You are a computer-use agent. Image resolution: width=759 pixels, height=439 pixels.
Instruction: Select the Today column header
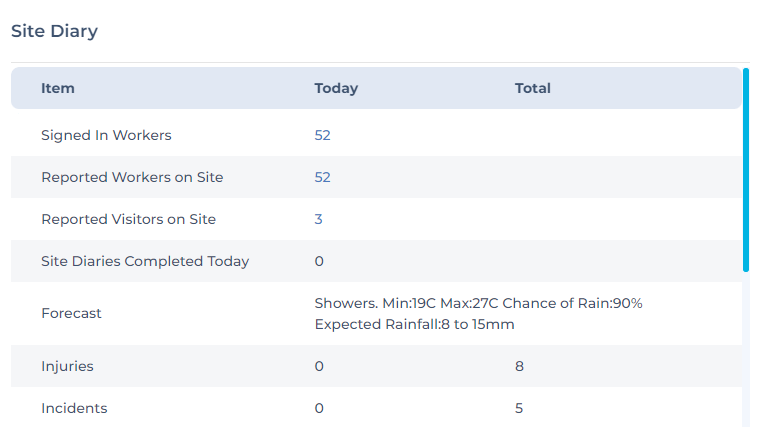click(x=336, y=88)
